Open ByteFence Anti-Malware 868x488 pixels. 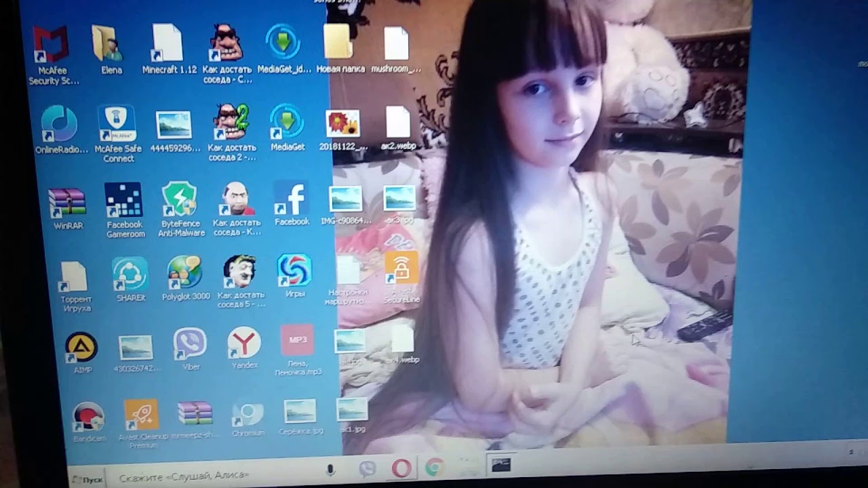(180, 199)
